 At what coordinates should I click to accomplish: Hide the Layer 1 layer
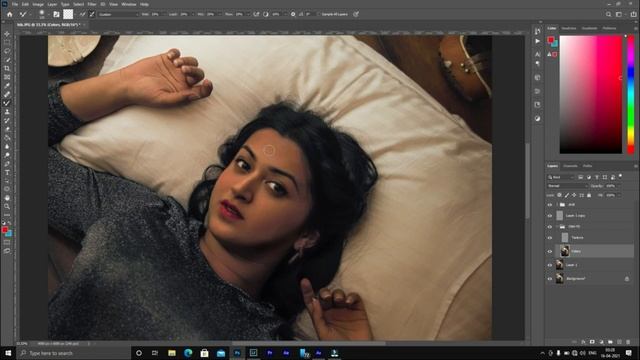549,265
